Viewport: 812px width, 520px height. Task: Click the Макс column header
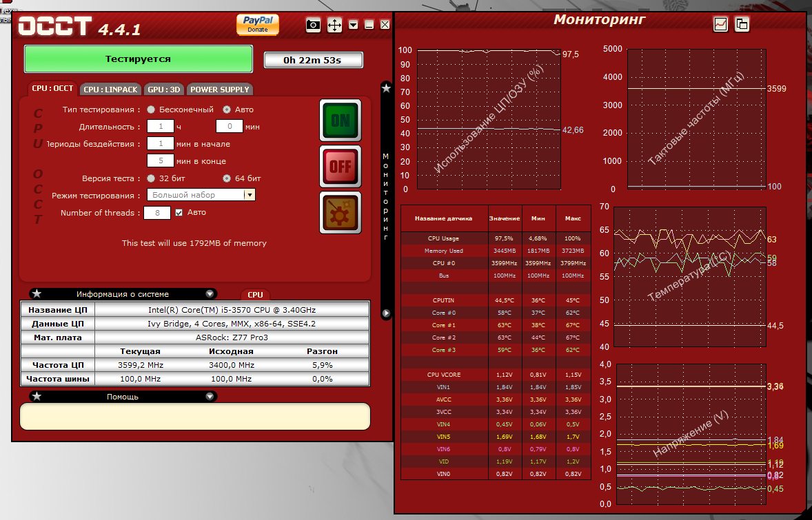(573, 218)
